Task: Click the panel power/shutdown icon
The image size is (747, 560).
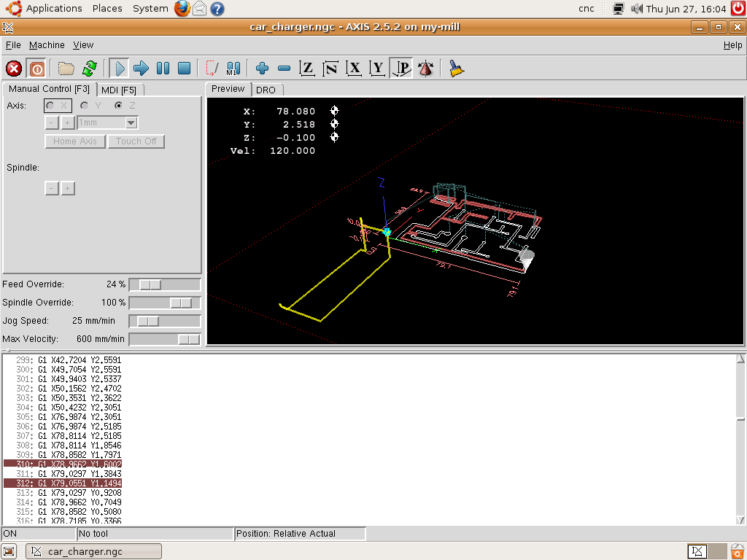Action: (738, 9)
